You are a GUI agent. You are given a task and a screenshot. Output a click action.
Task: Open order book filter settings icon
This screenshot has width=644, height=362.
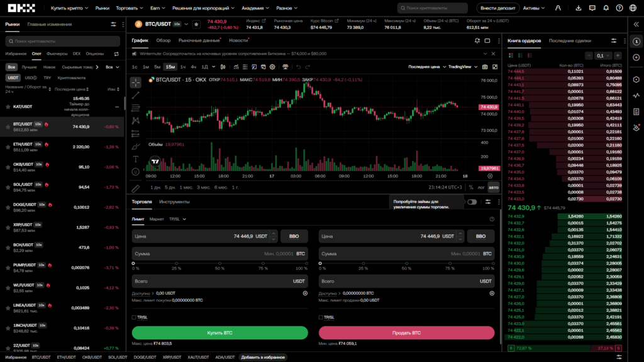coord(614,41)
